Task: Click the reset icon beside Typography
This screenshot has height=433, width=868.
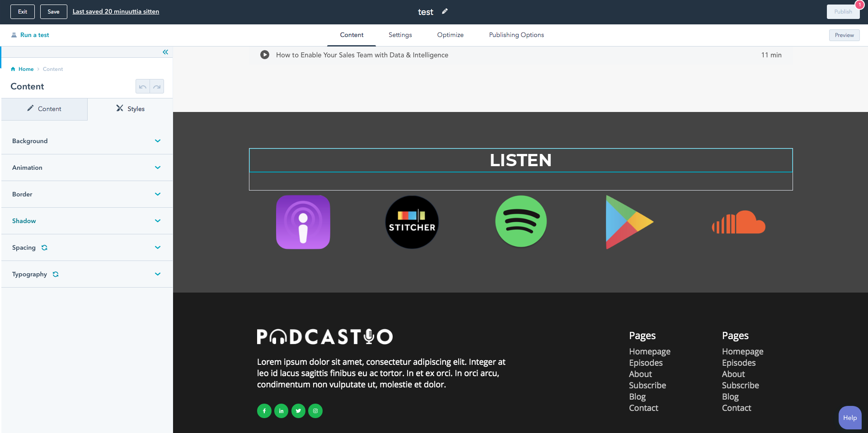Action: point(56,274)
